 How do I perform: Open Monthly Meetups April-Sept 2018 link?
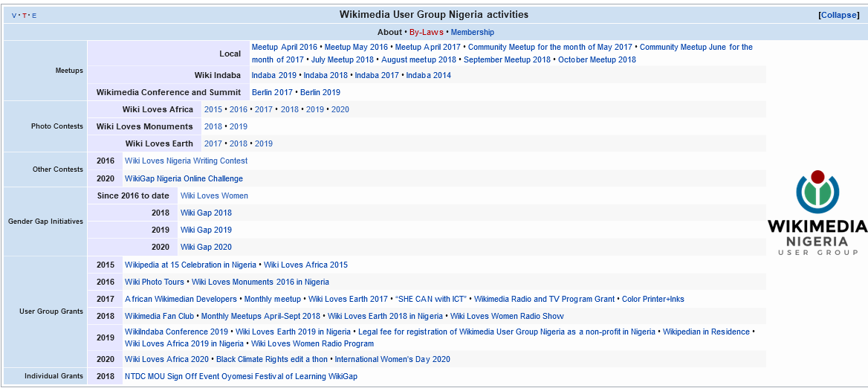pos(261,316)
